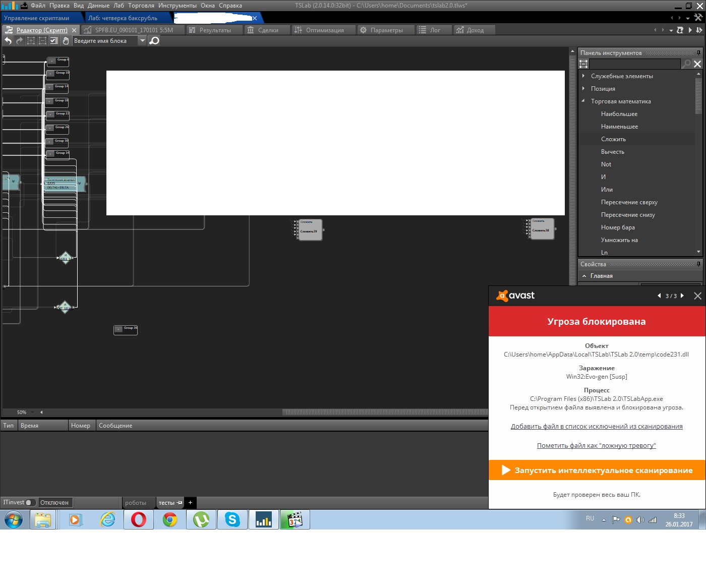The height and width of the screenshot is (588, 706).
Task: Click Запустить интеллектуальное сканирование button
Action: 597,471
